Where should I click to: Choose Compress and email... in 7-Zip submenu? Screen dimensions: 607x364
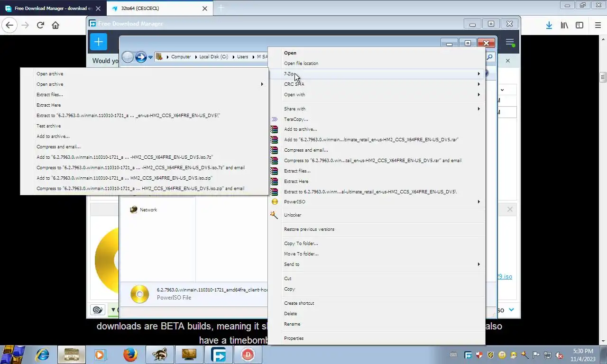(59, 146)
